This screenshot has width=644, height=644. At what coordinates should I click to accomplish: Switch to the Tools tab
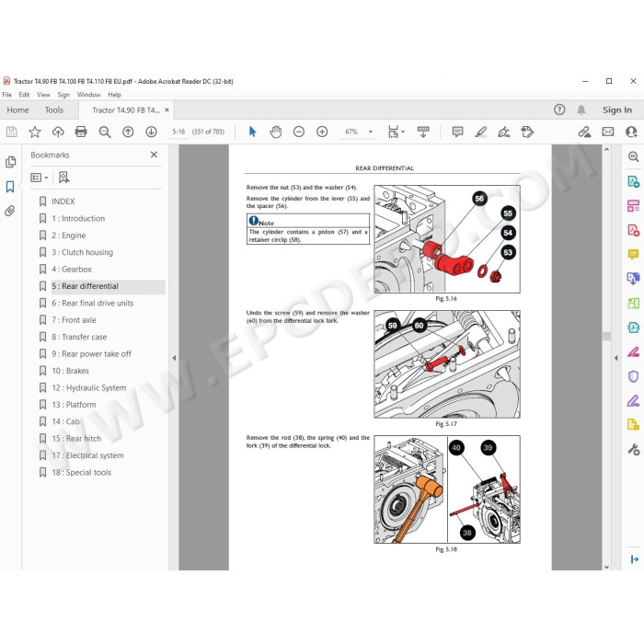coord(54,110)
